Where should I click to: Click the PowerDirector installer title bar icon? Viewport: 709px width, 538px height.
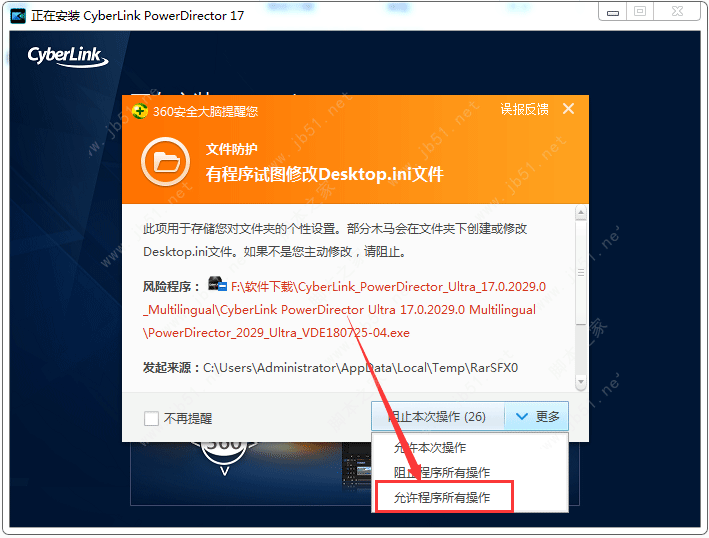[x=18, y=16]
